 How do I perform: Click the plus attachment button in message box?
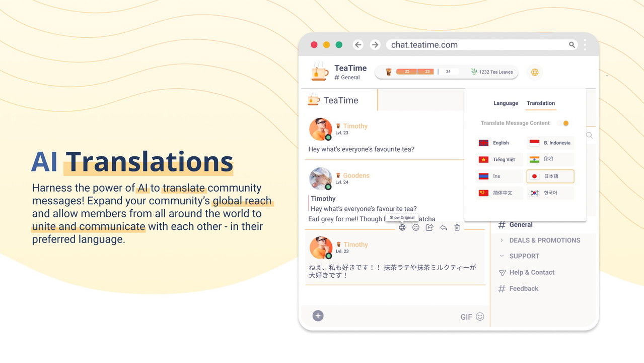tap(318, 316)
